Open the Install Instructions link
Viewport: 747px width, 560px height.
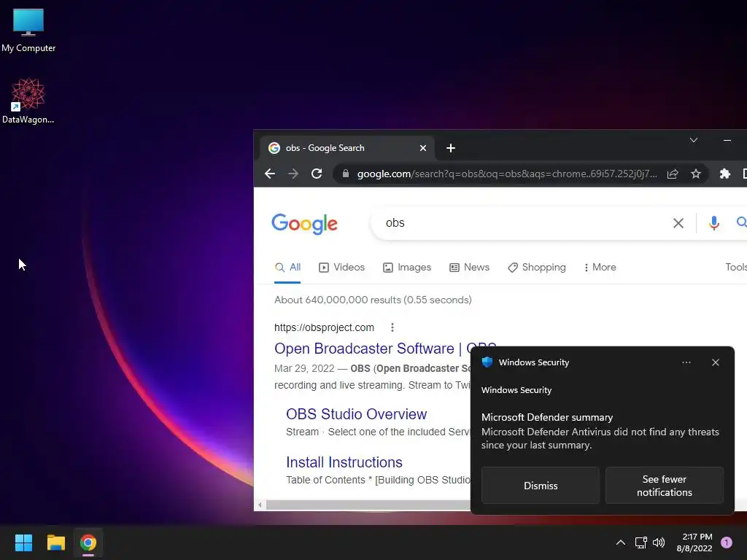click(344, 462)
